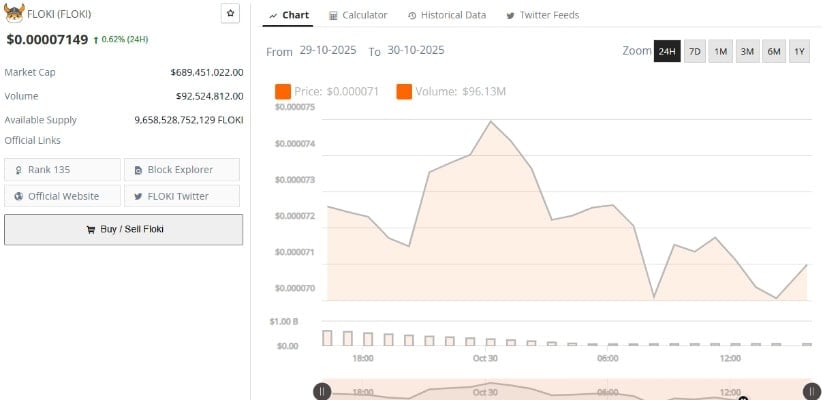This screenshot has height=400, width=825.
Task: Click the first volume bar in chart
Action: tap(327, 338)
